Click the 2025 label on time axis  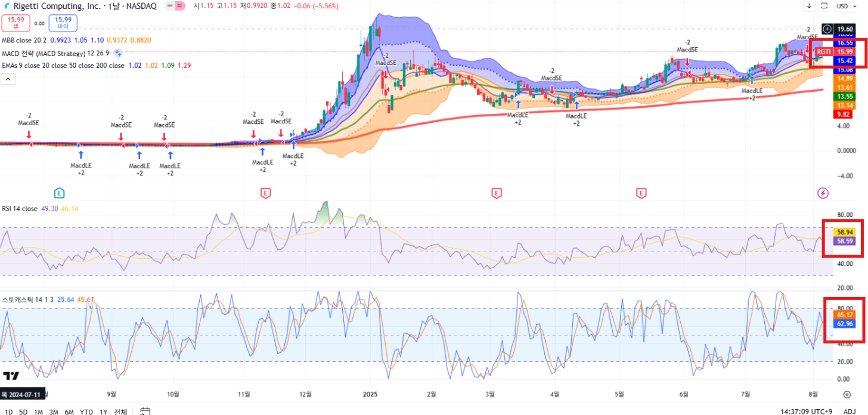tap(370, 394)
